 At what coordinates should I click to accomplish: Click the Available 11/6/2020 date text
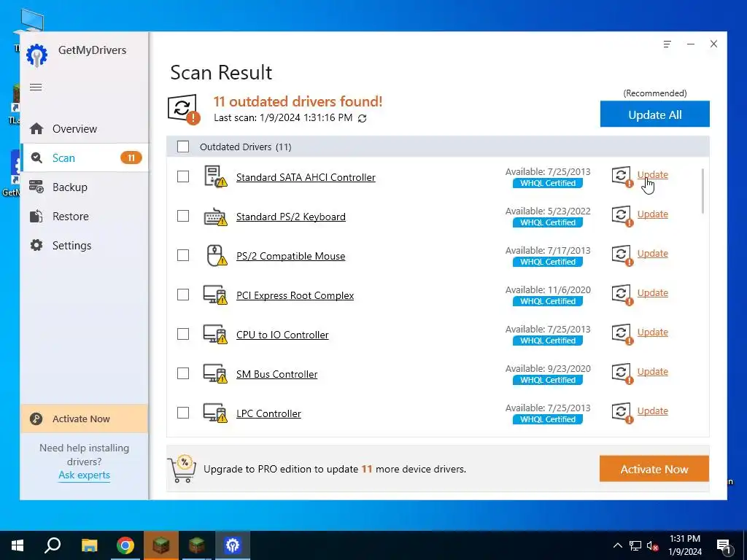(548, 289)
